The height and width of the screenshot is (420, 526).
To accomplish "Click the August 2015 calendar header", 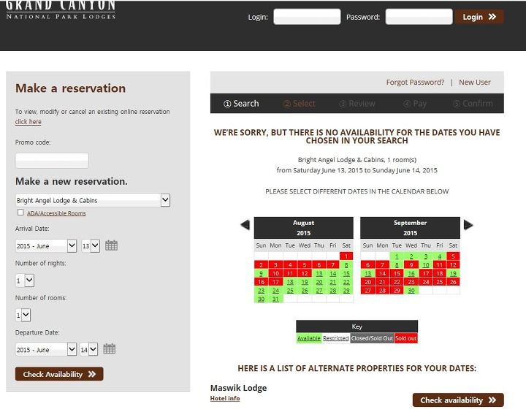I will click(304, 228).
